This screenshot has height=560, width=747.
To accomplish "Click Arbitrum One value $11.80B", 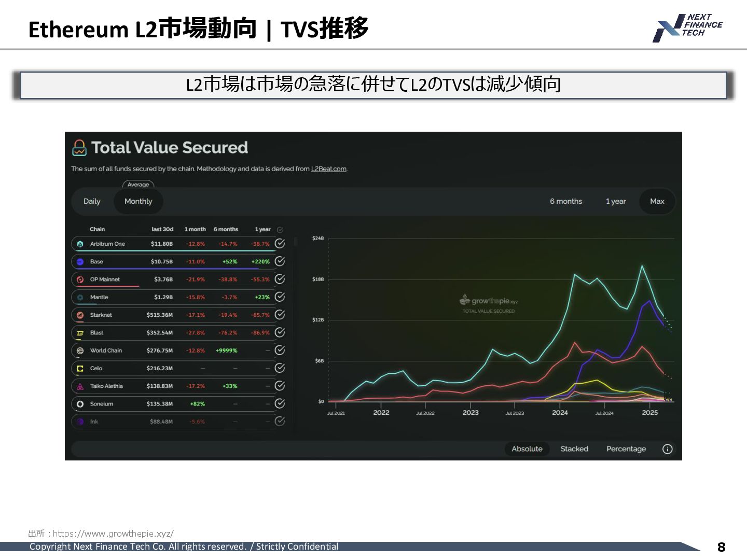I will (x=162, y=244).
